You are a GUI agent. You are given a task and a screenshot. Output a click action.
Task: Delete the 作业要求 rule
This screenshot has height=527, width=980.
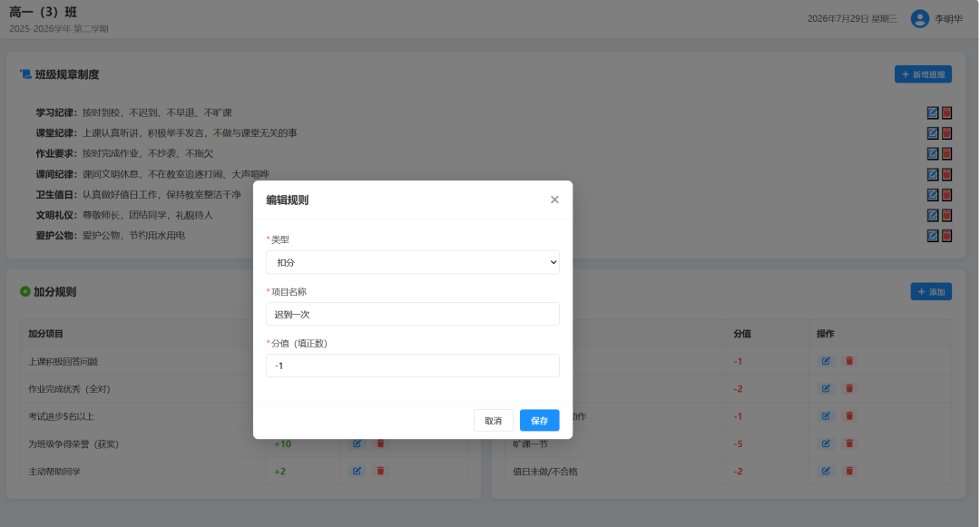click(946, 153)
